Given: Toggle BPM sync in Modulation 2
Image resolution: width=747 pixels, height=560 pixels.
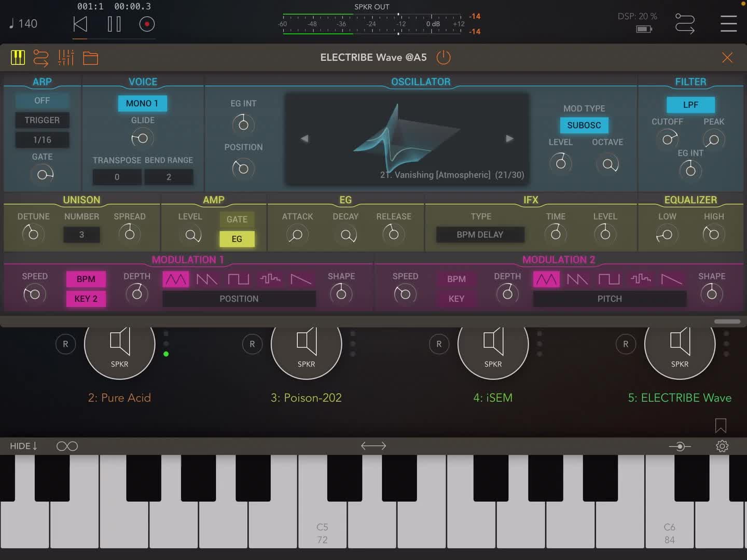Looking at the screenshot, I should [457, 279].
